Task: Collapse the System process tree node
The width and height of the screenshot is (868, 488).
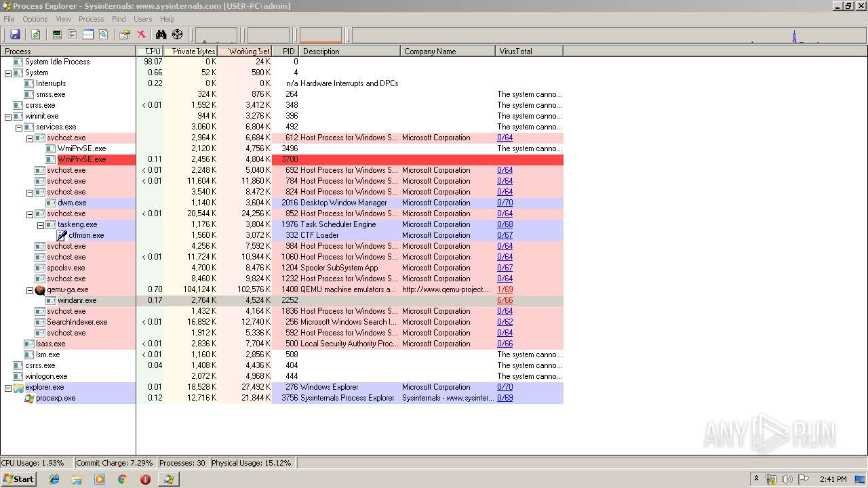Action: point(8,73)
